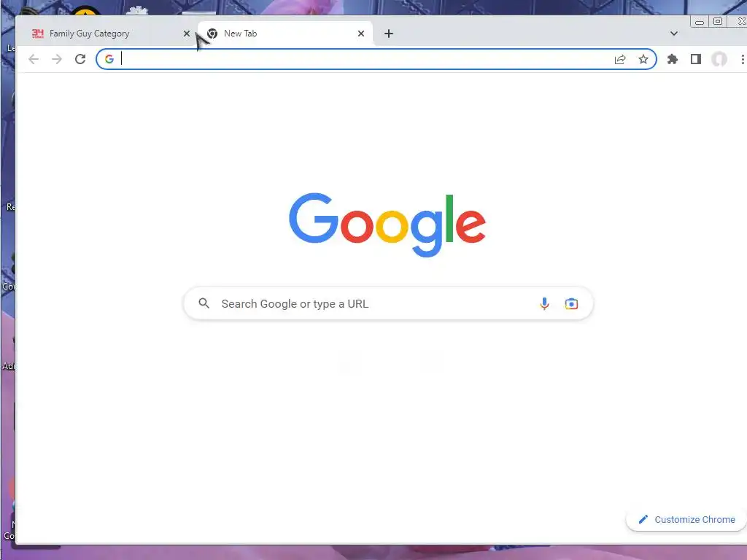747x560 pixels.
Task: Start voice search with the microphone icon
Action: pyautogui.click(x=544, y=303)
